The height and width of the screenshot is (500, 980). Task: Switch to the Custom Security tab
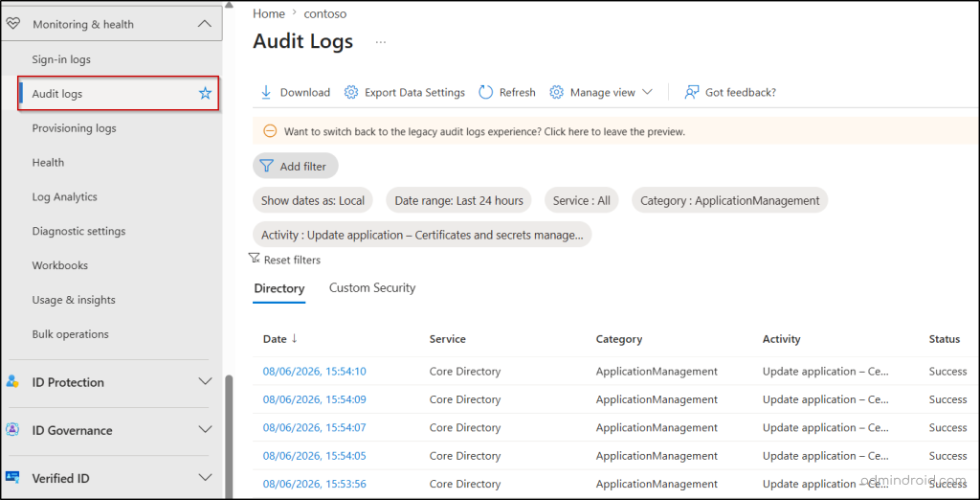[x=372, y=288]
